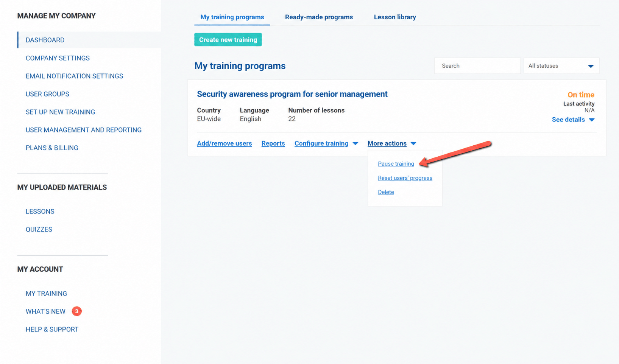
Task: Click the red notification badge beside What's New
Action: (x=77, y=311)
